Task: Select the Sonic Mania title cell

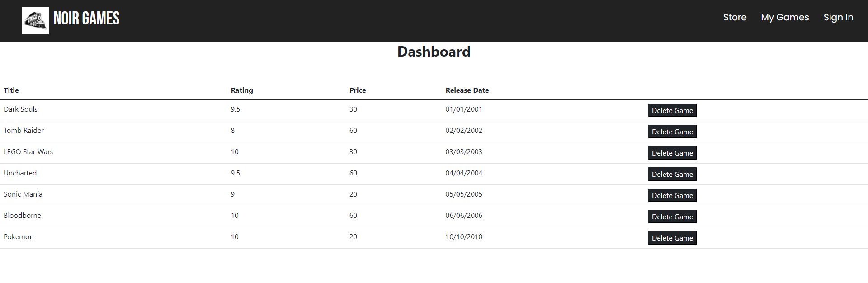Action: [x=23, y=194]
